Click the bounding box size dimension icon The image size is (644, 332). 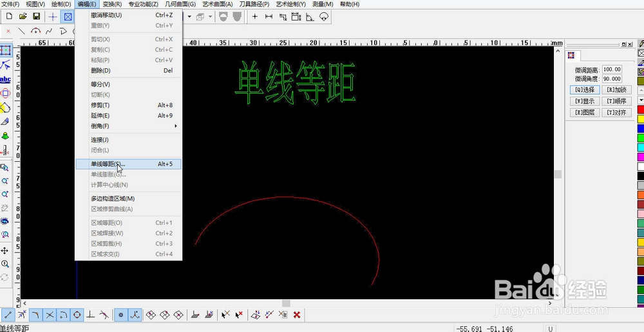pyautogui.click(x=296, y=17)
